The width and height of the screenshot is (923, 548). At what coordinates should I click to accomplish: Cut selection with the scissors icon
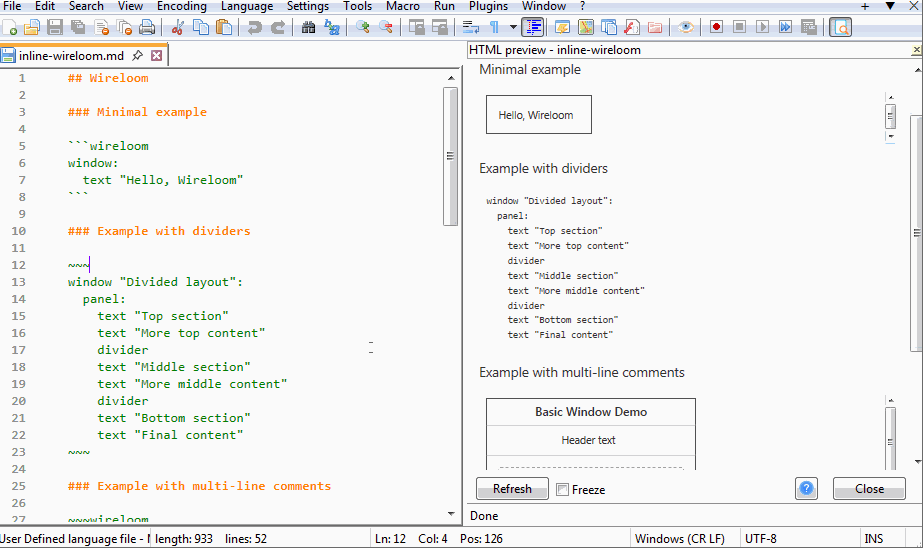(x=177, y=27)
